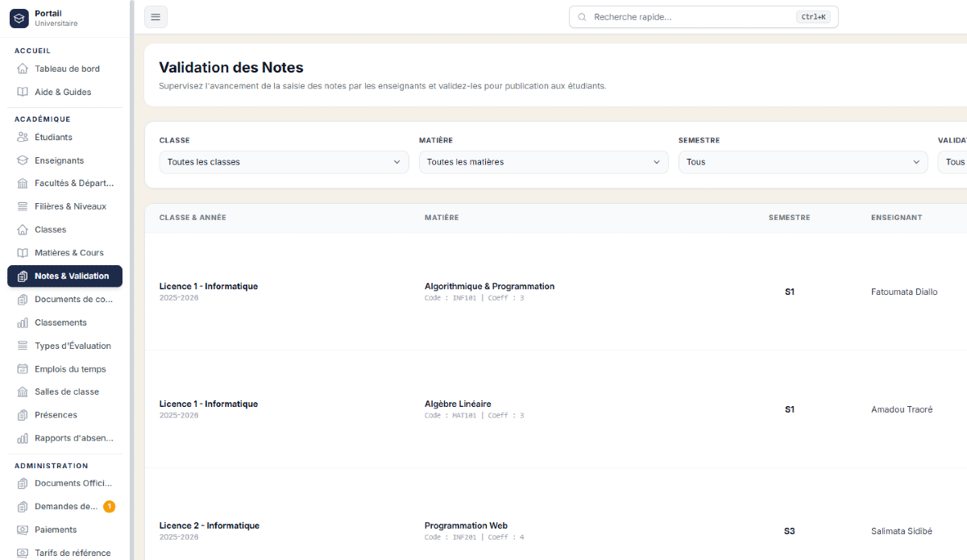Click the code MAT101 coefficient text
Viewport: 967px width, 560px height.
(475, 416)
